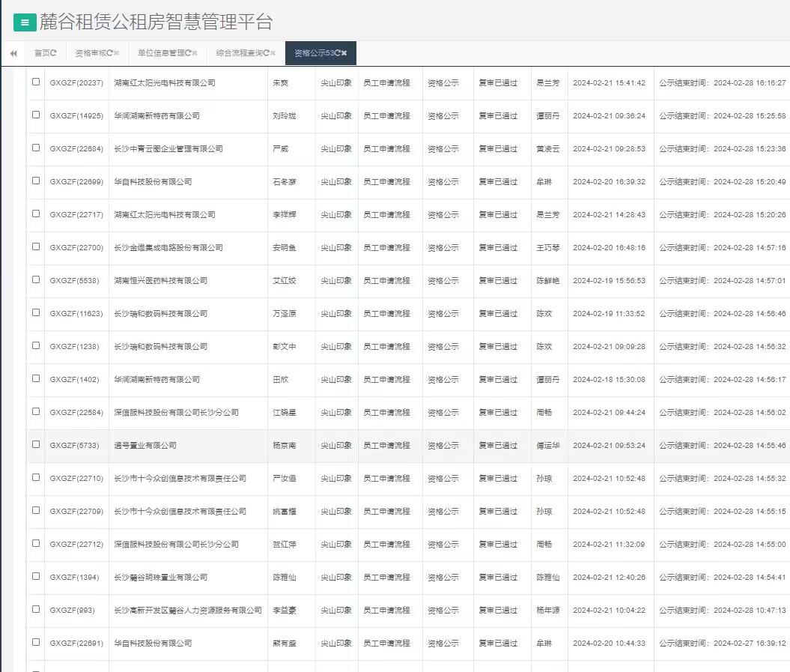Switch to the 综合流程查询 tab
The width and height of the screenshot is (790, 672).
click(238, 53)
